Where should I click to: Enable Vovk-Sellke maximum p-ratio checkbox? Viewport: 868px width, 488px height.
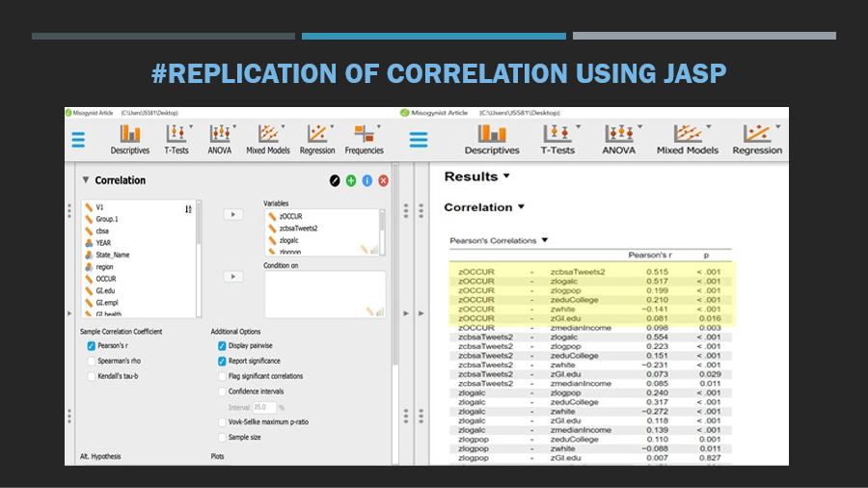(x=222, y=422)
